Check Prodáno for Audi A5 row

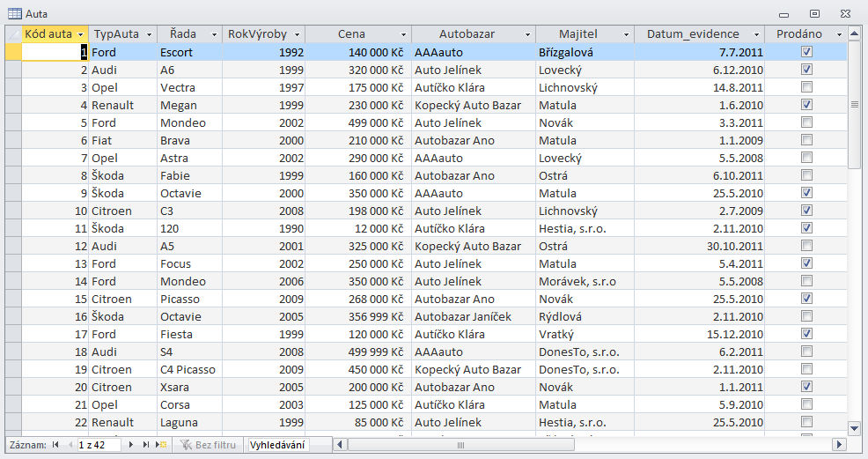click(x=806, y=246)
